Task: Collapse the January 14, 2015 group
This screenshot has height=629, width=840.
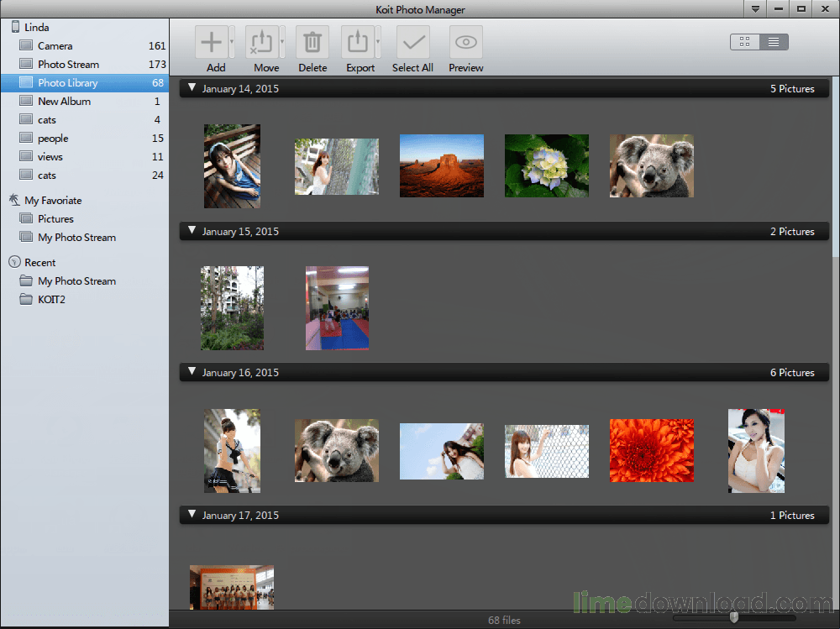Action: (x=192, y=88)
